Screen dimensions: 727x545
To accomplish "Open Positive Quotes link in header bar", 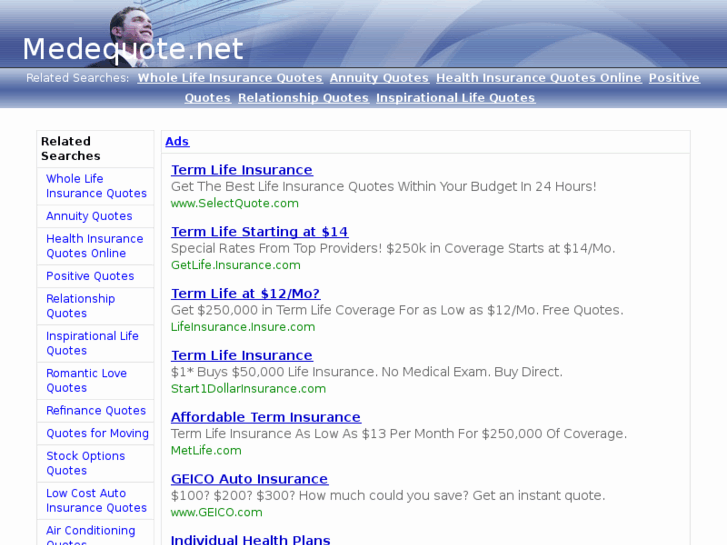I will coord(674,78).
